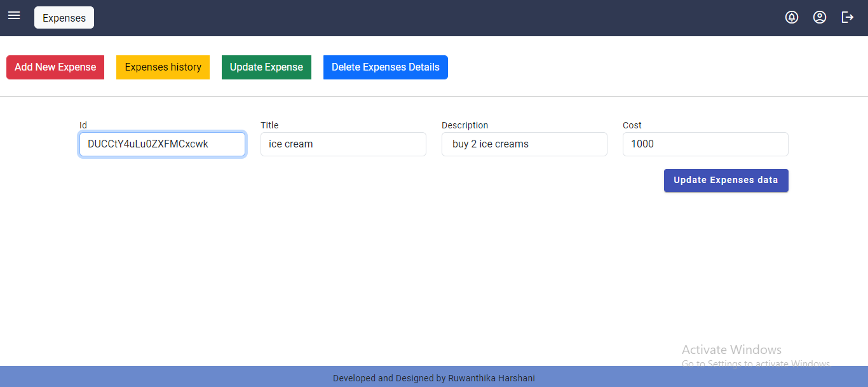Select the Update Expense button
Screen dimensions: 868x387
click(x=266, y=67)
